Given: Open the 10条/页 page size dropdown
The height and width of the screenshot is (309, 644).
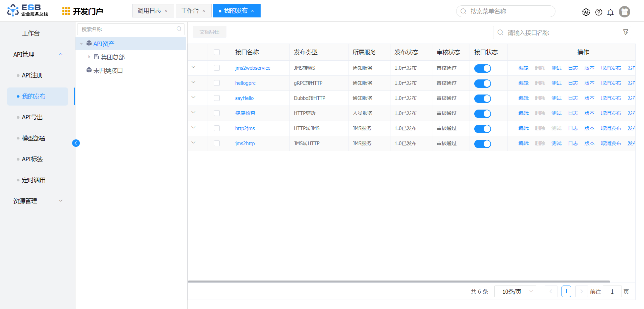Looking at the screenshot, I should click(515, 292).
